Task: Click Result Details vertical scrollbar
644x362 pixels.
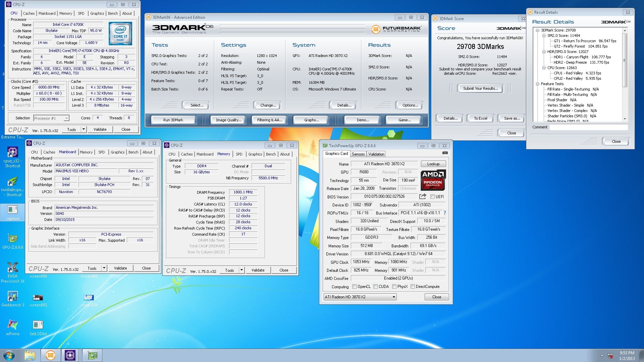Action: (625, 74)
